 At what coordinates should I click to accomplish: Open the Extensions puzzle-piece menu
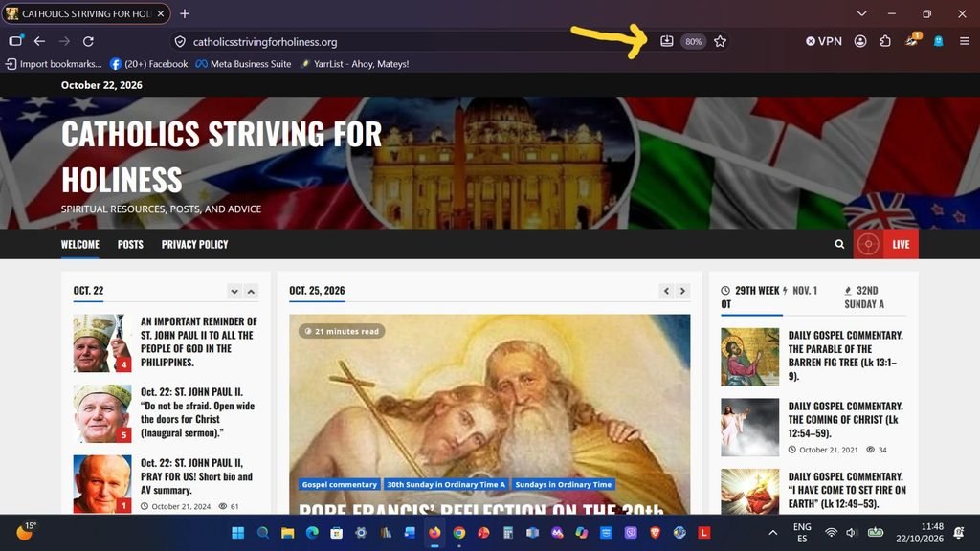885,41
